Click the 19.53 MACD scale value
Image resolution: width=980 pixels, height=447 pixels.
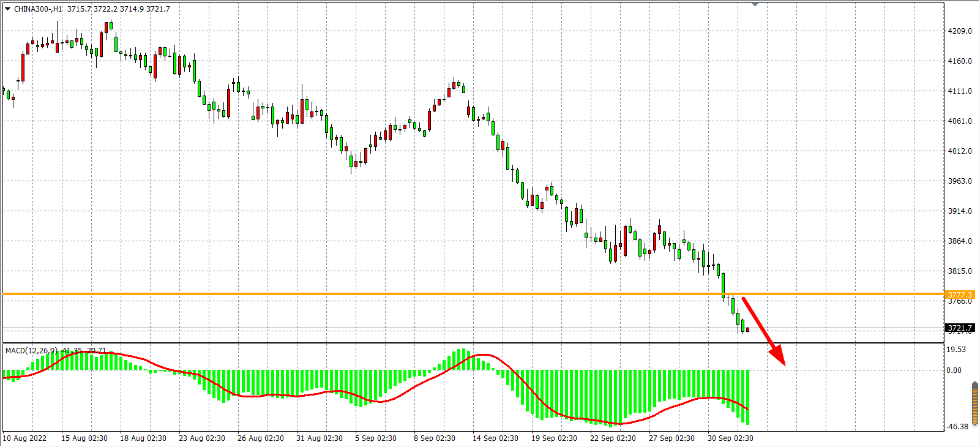pos(956,350)
